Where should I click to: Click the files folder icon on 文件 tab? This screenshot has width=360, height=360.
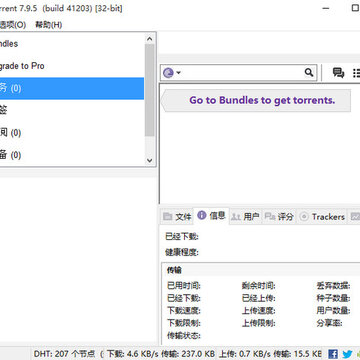point(167,217)
